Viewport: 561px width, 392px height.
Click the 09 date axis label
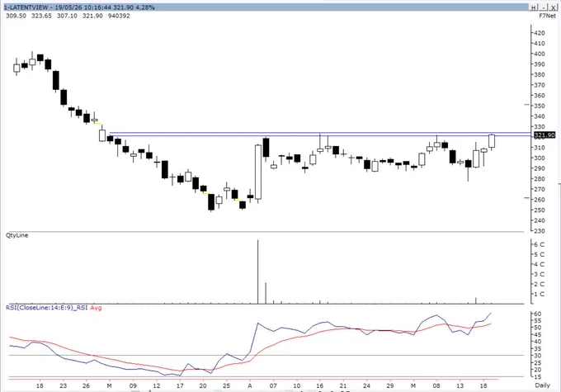click(133, 385)
